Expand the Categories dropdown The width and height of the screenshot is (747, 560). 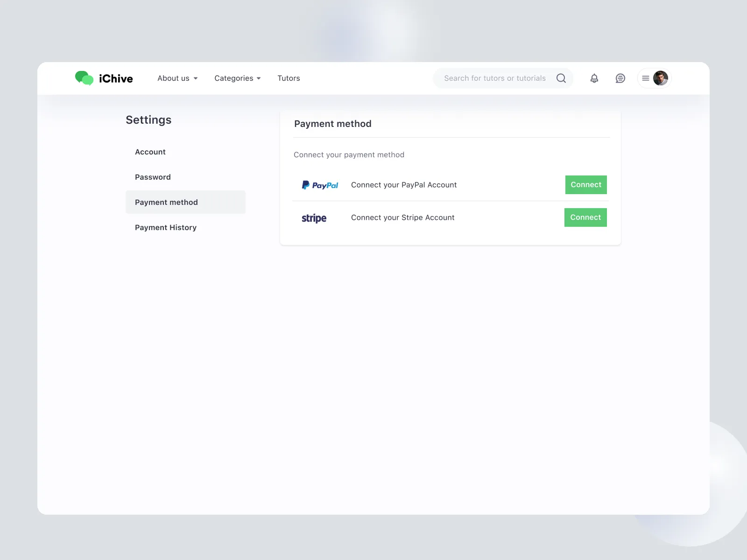pyautogui.click(x=238, y=78)
